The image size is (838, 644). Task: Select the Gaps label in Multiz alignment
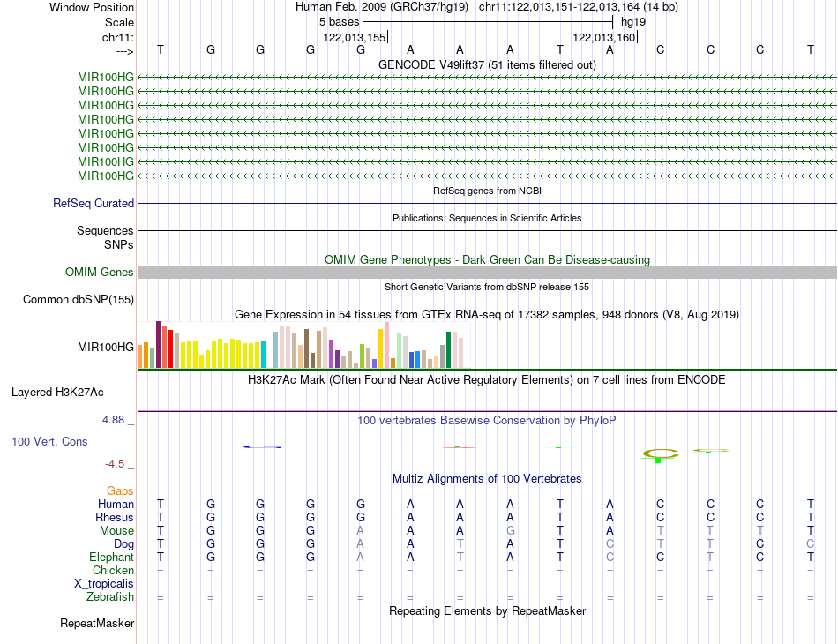120,490
